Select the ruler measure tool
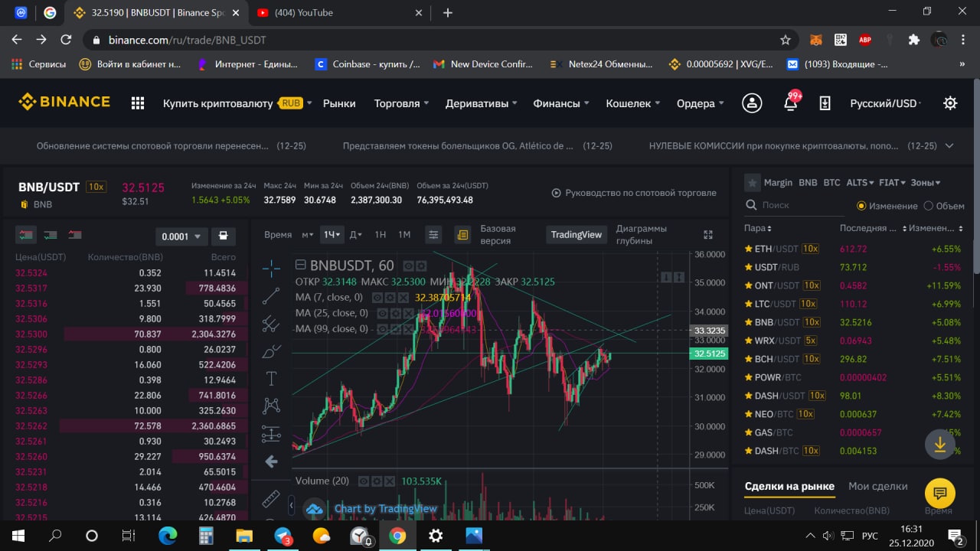Viewport: 980px width, 551px height. (x=271, y=498)
